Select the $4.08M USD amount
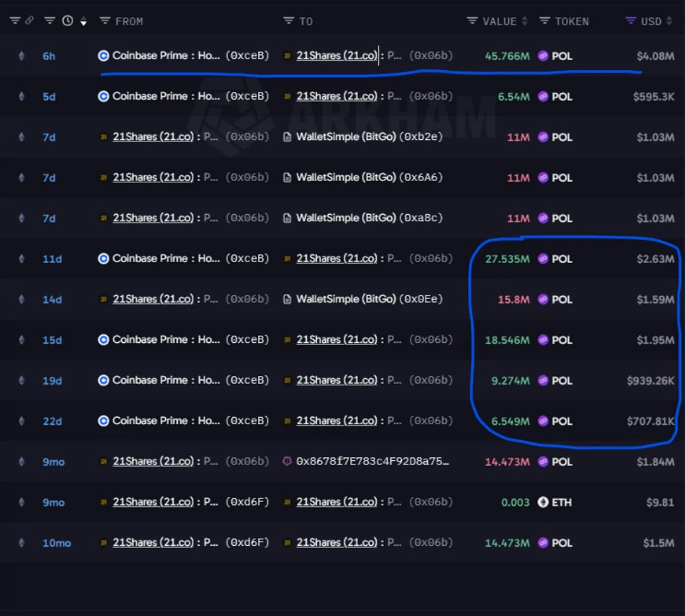Viewport: 685px width, 616px height. point(655,56)
